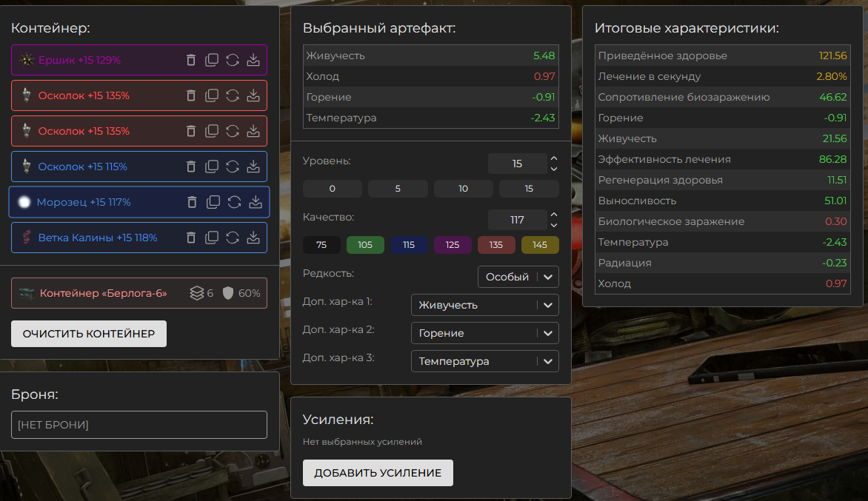
Task: Click circular arrows icon on Ветка Калины row
Action: [233, 238]
